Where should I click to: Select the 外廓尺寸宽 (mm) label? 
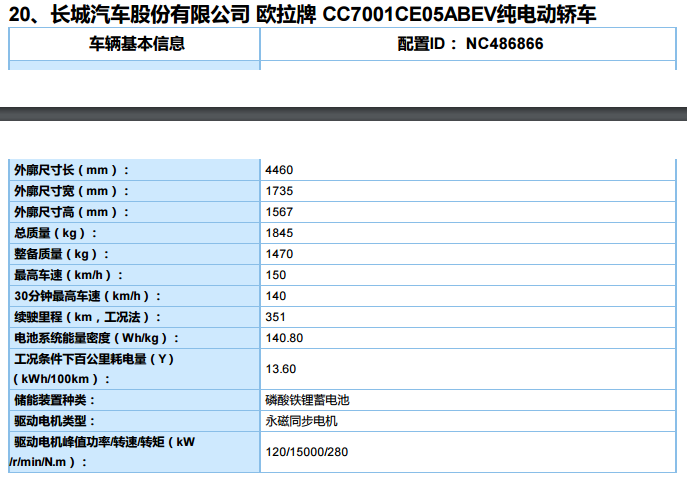72,191
